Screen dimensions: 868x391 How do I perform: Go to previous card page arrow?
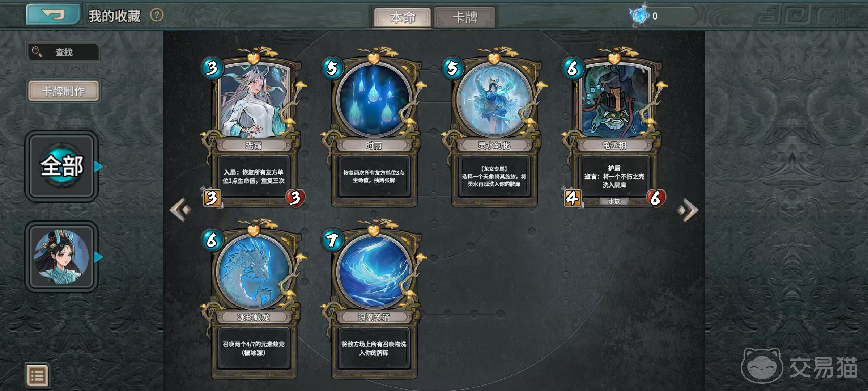point(180,209)
